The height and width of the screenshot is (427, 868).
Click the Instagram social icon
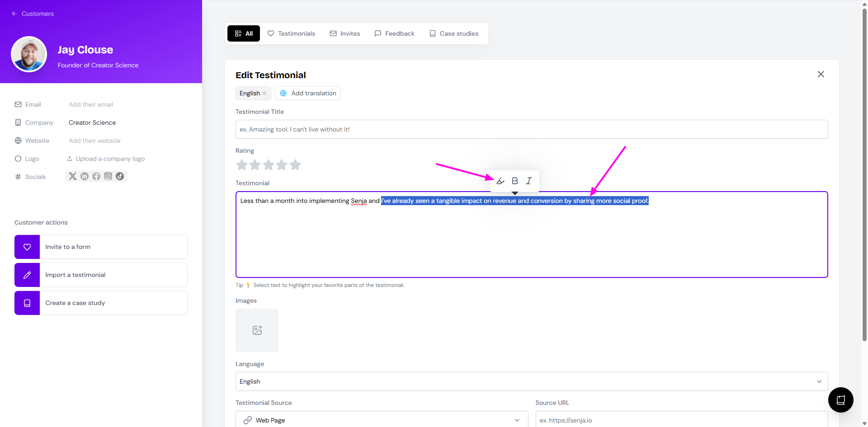click(108, 176)
